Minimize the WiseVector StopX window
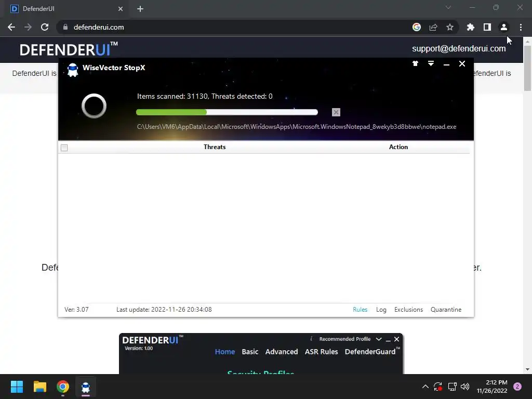This screenshot has width=532, height=399. click(446, 64)
